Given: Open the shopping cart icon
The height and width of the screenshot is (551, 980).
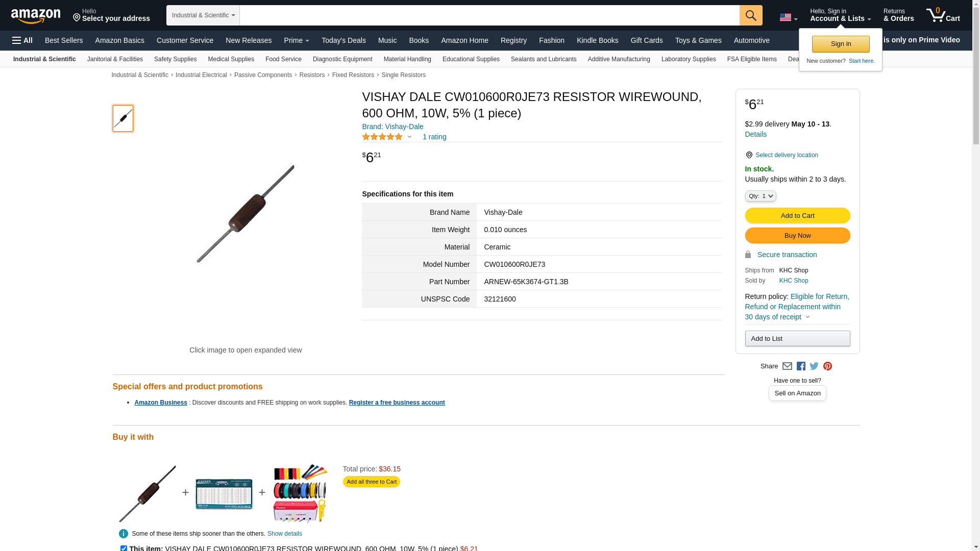Looking at the screenshot, I should tap(943, 15).
